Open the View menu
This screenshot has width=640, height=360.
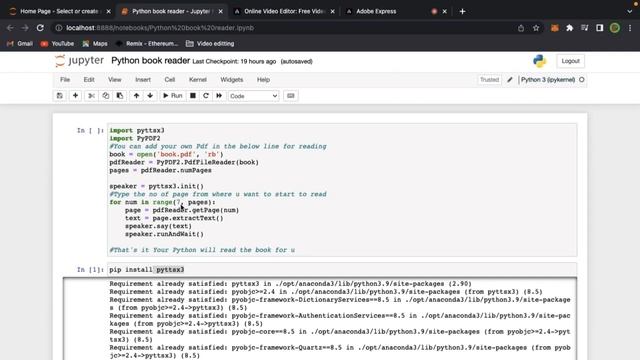115,80
